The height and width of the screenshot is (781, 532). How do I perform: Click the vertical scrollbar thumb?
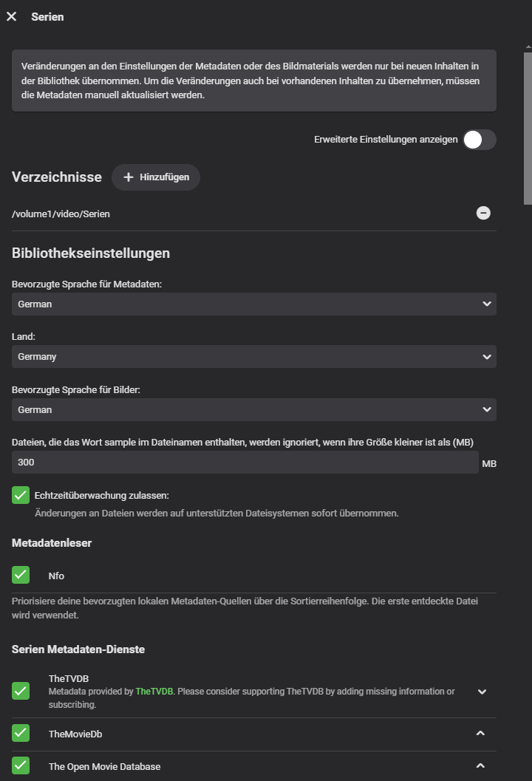(x=528, y=126)
